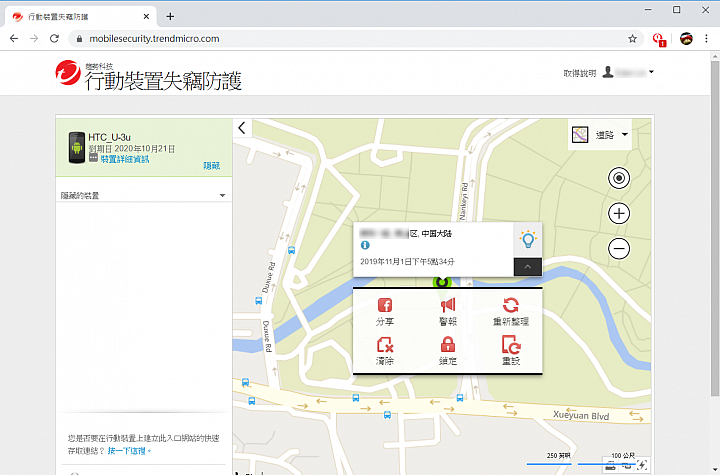Click the 清除 wipe device icon
720x475 pixels.
coord(385,345)
